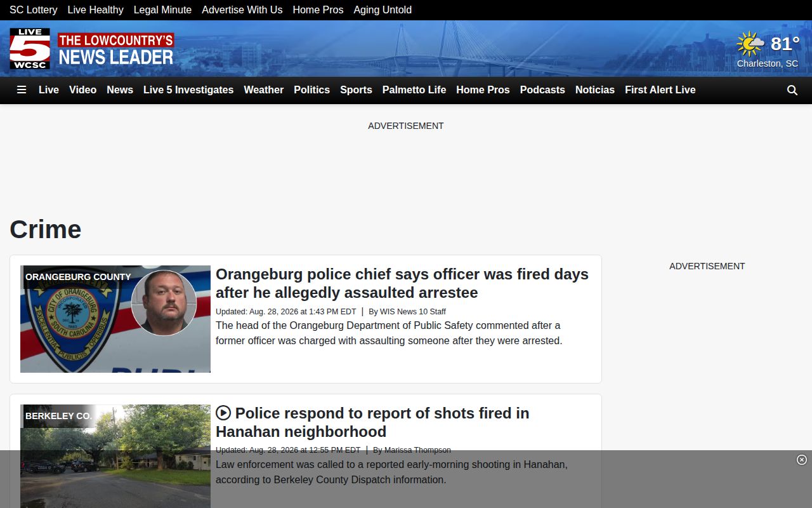Open Advertise With Us link
This screenshot has height=508, width=812.
click(x=242, y=10)
